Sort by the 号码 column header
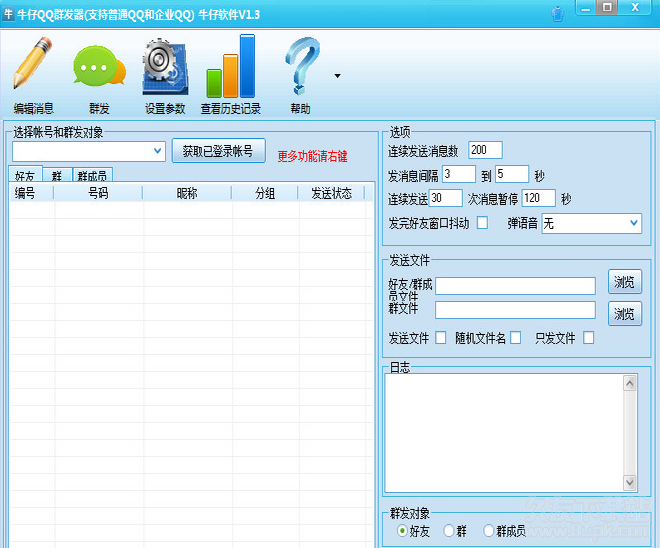The width and height of the screenshot is (660, 548). pyautogui.click(x=98, y=193)
